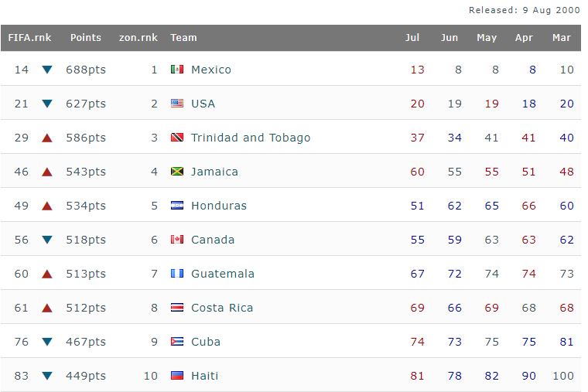Click the Canada flag icon

pyautogui.click(x=177, y=240)
